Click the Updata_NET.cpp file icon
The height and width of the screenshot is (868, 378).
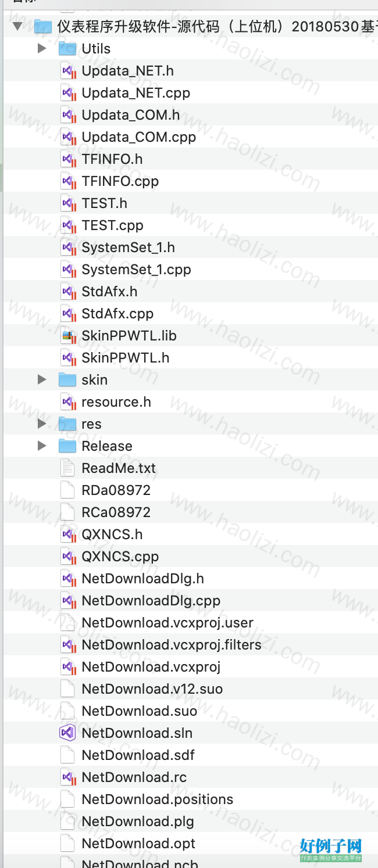(x=68, y=92)
